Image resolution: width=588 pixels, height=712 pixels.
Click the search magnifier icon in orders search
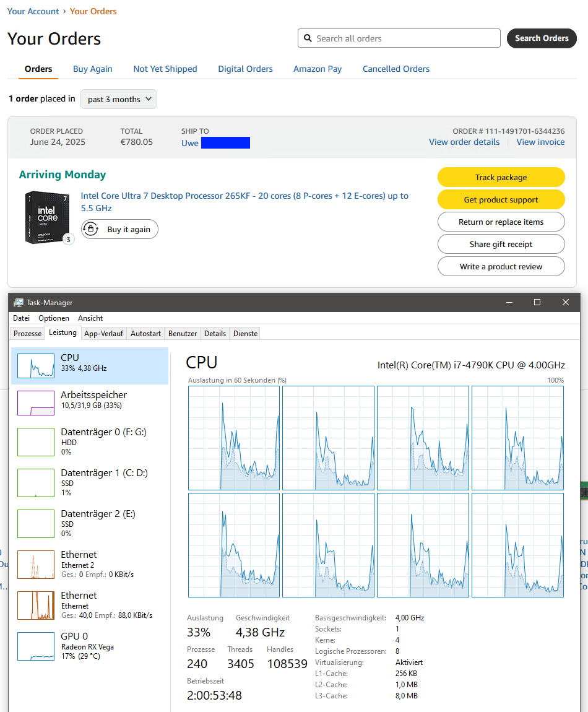pyautogui.click(x=308, y=38)
